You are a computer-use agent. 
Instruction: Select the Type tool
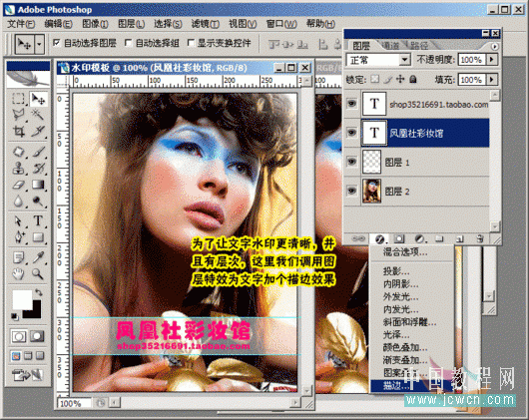(x=38, y=221)
